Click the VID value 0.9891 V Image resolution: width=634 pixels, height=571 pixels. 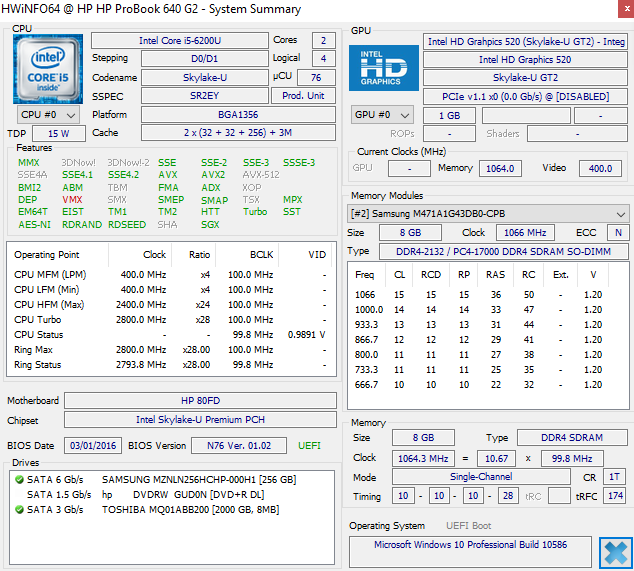[x=306, y=334]
